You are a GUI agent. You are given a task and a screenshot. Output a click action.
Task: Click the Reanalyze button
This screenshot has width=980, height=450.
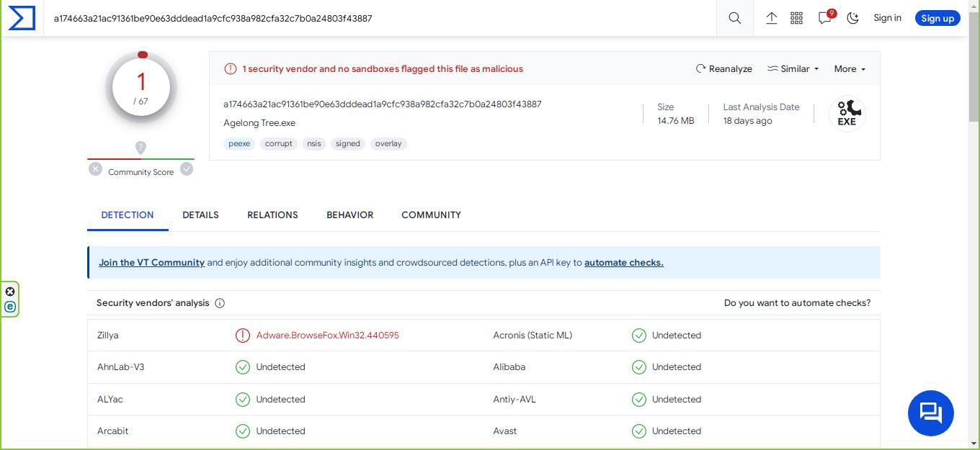pos(723,69)
